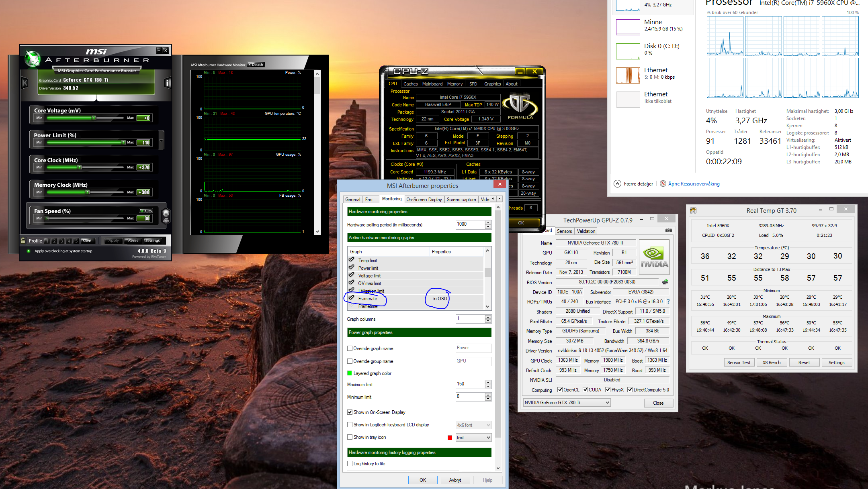Open Afterburner info with the i button

[168, 83]
